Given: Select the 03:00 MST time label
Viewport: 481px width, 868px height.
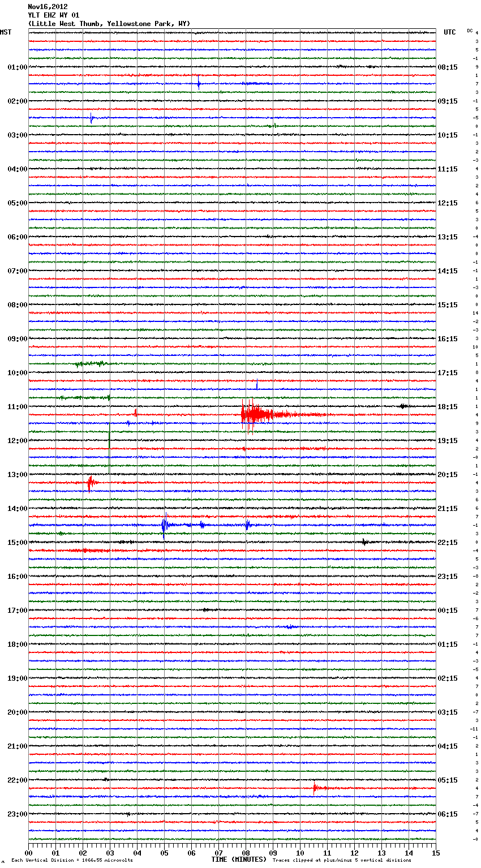Looking at the screenshot, I should point(18,135).
